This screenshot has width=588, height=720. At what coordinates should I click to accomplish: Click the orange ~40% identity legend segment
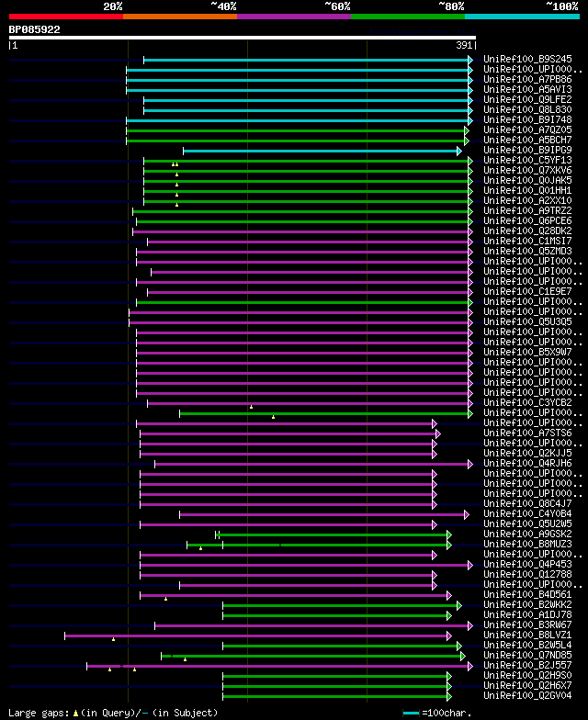pos(180,17)
